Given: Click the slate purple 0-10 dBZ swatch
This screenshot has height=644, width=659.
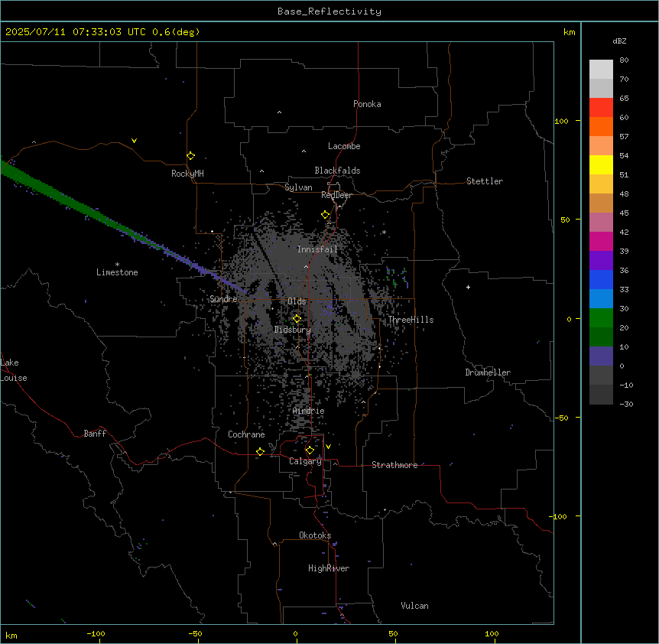Looking at the screenshot, I should [601, 356].
